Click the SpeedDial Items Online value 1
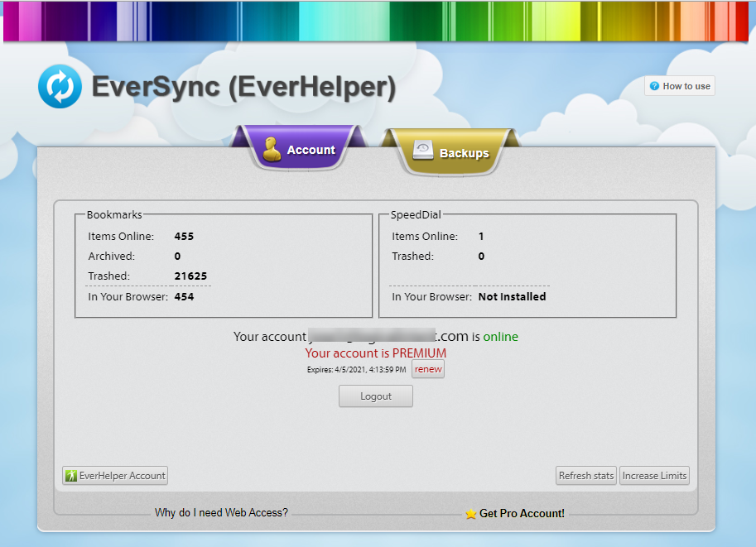 481,237
